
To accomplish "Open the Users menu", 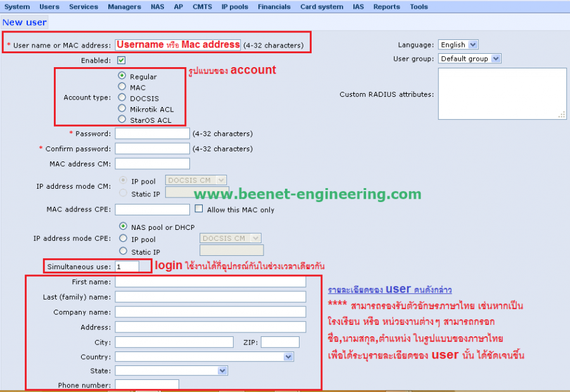I will [x=49, y=7].
